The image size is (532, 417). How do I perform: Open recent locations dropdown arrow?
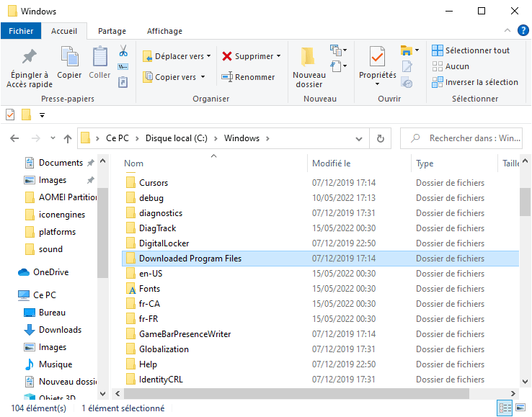pyautogui.click(x=53, y=138)
